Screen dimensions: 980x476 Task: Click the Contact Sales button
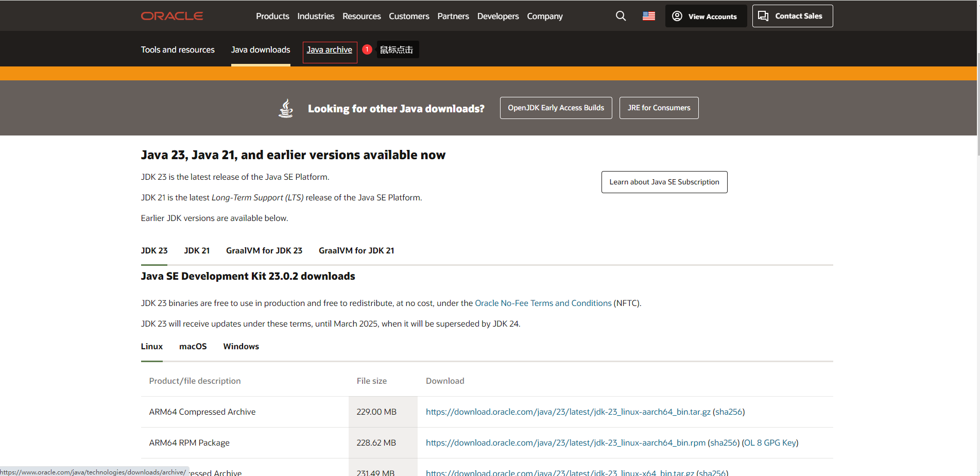(792, 16)
